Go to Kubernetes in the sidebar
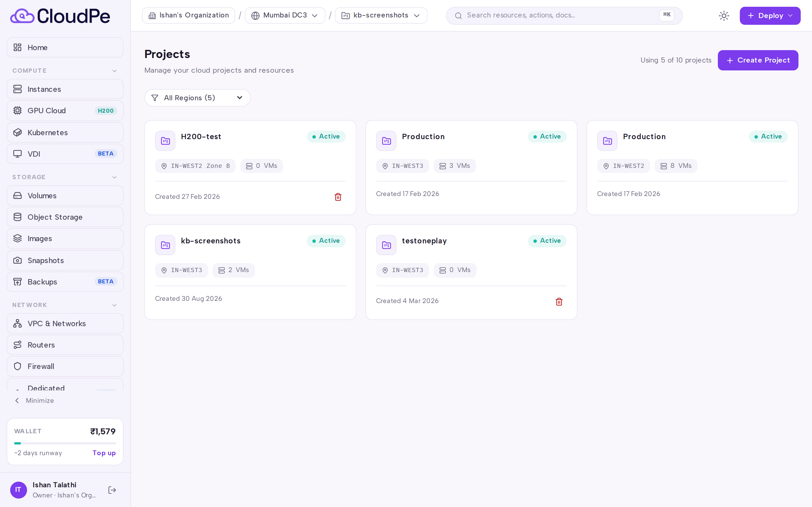 pos(65,132)
